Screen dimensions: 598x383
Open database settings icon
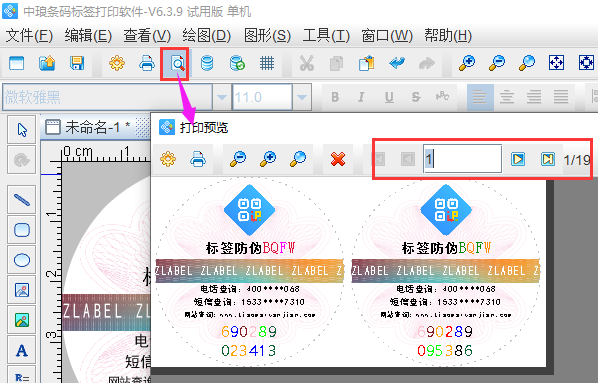pos(207,63)
